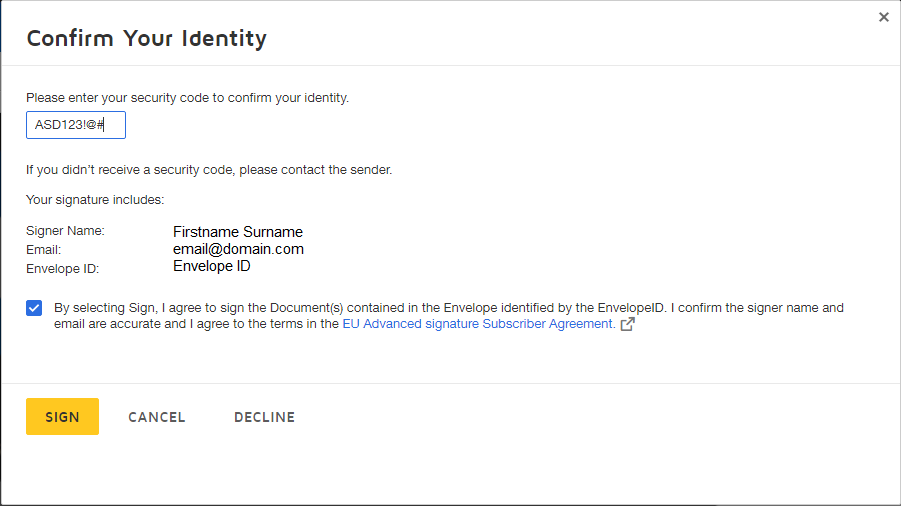The height and width of the screenshot is (506, 901).
Task: Click the security code input field
Action: point(76,125)
